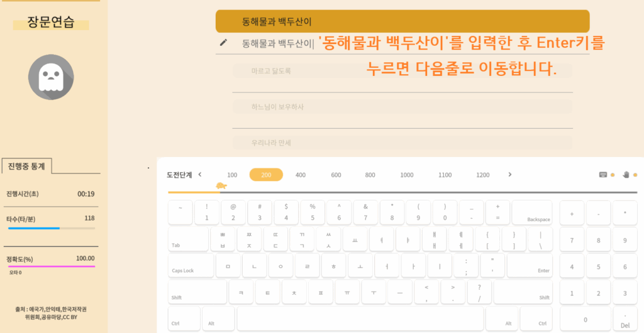Image resolution: width=644 pixels, height=333 pixels.
Task: Click the equals plus key
Action: click(498, 212)
